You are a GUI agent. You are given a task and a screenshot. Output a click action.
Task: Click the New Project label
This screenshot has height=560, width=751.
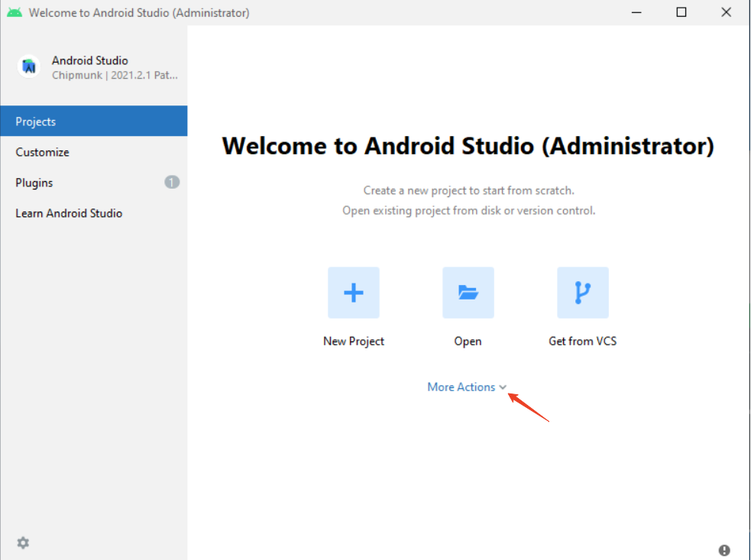(354, 341)
